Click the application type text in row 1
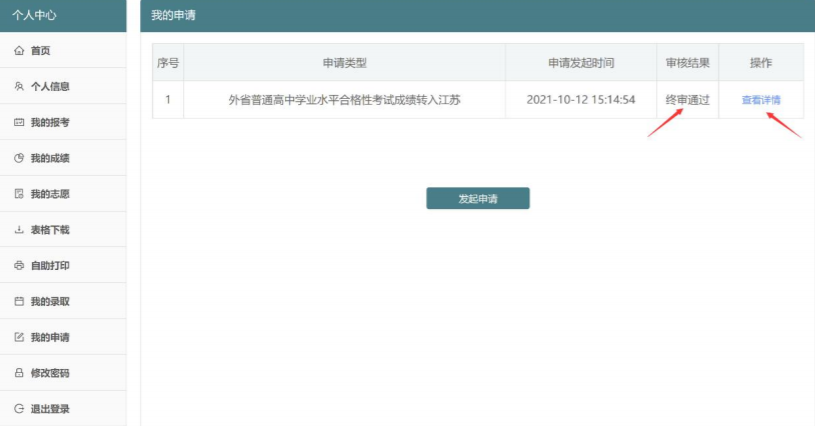 (344, 100)
